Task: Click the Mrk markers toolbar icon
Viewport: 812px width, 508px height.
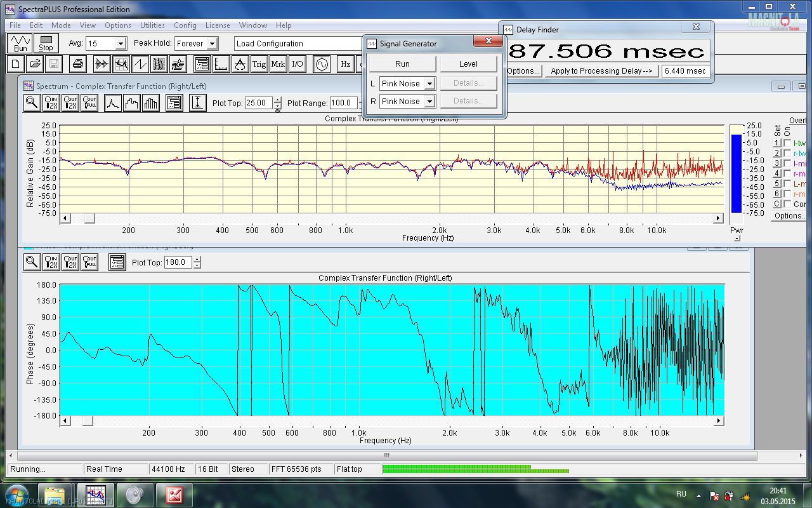Action: tap(278, 64)
